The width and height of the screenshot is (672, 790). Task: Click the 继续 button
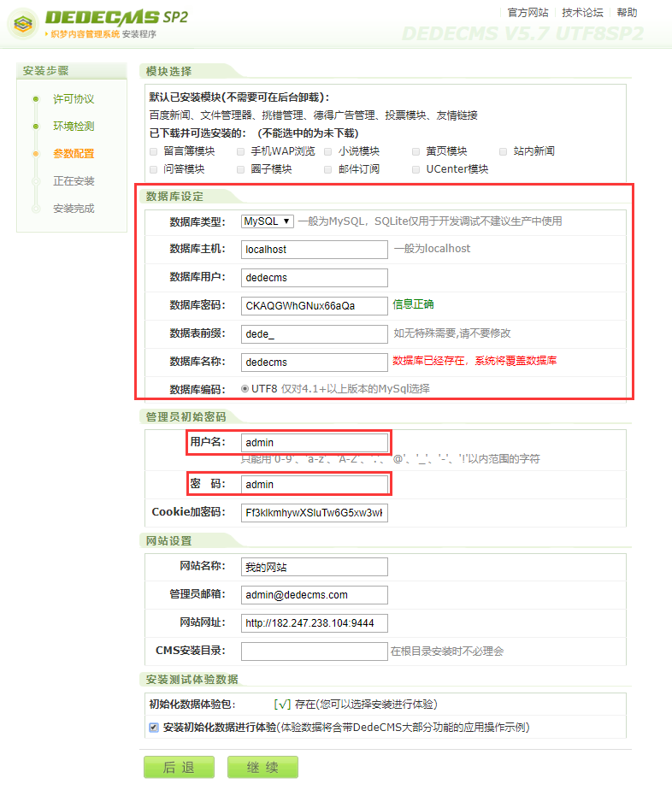point(262,767)
